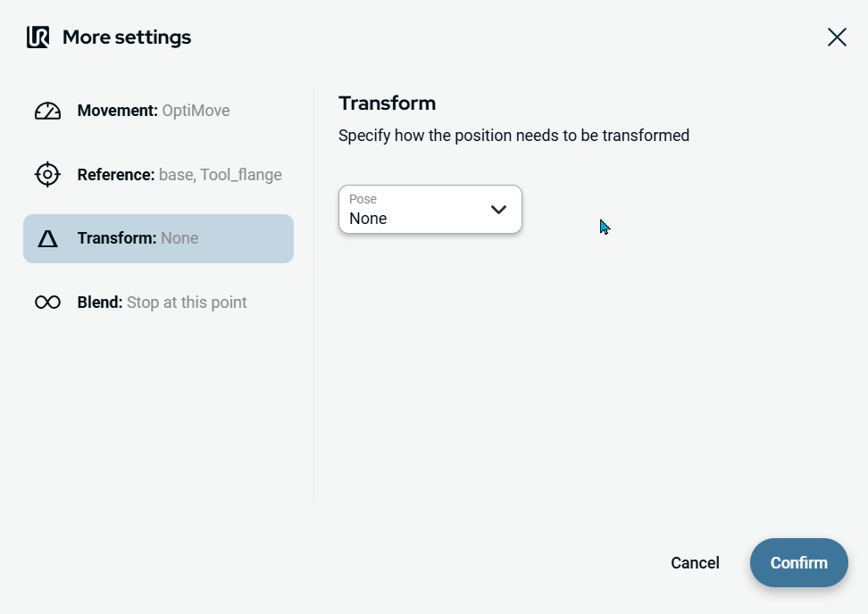This screenshot has height=614, width=868.
Task: Click the Movement speedometer icon
Action: tap(47, 111)
